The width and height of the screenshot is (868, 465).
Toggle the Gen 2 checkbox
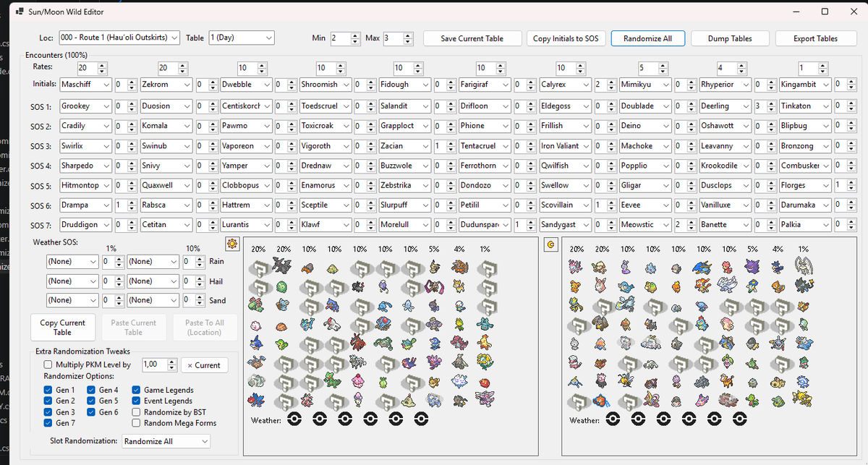(x=48, y=401)
